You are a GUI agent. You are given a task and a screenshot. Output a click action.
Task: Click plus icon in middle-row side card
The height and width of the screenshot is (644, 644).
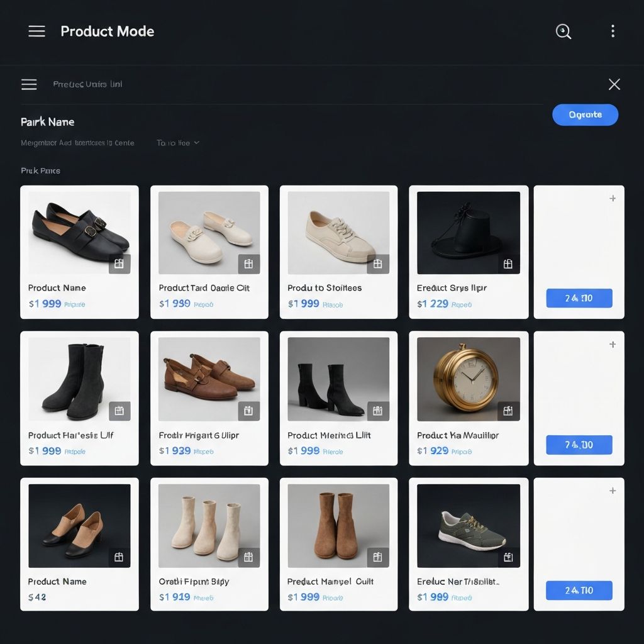pos(613,345)
